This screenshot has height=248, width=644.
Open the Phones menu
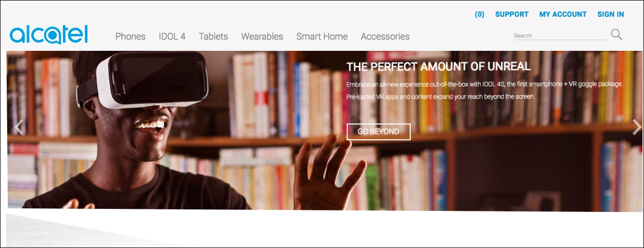[x=130, y=37]
